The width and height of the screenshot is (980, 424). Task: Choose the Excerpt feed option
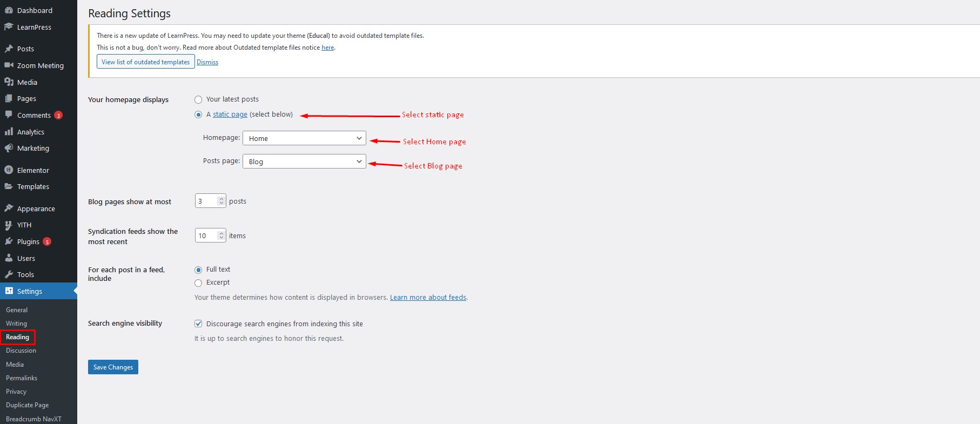click(x=198, y=283)
